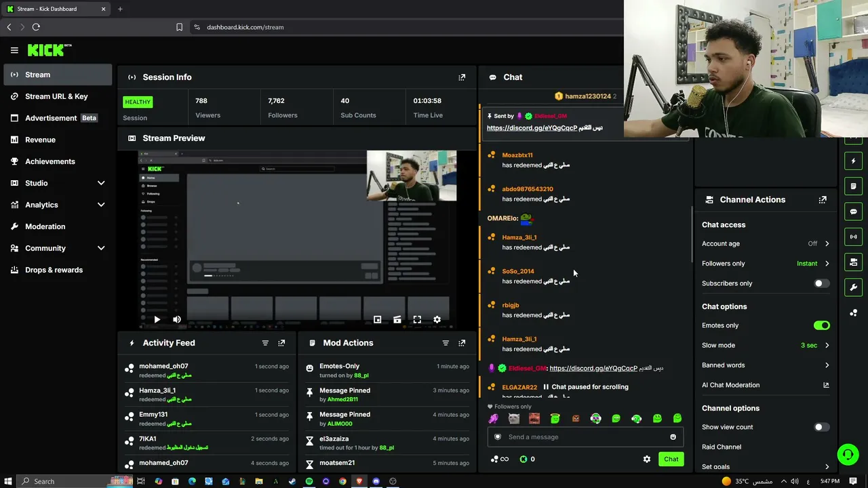Open AI Chat Moderation external link
This screenshot has width=868, height=488.
[826, 385]
